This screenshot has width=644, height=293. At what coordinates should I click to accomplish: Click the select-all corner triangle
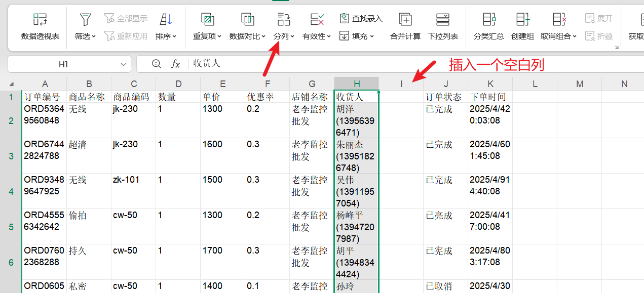tap(12, 84)
